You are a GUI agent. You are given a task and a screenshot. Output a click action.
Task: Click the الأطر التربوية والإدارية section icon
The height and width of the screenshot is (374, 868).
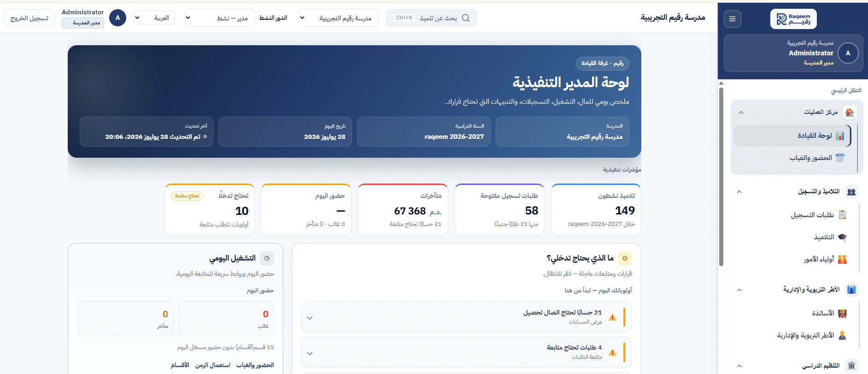[851, 290]
